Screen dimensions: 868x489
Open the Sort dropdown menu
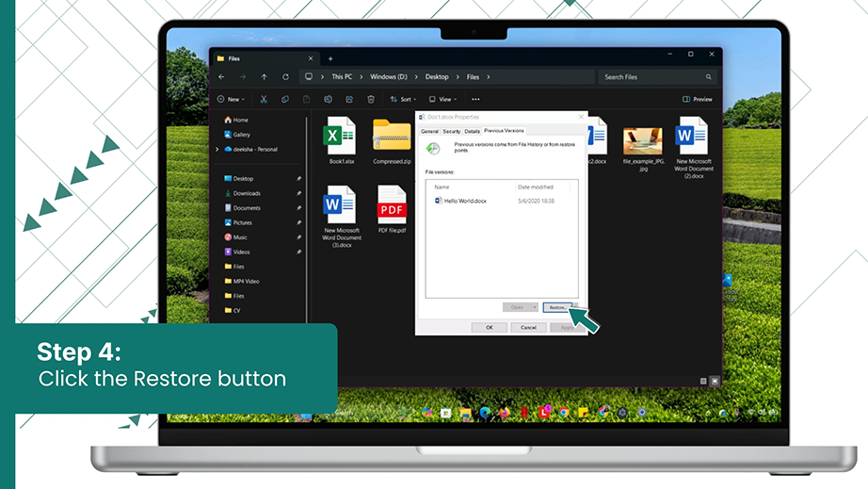[x=403, y=99]
